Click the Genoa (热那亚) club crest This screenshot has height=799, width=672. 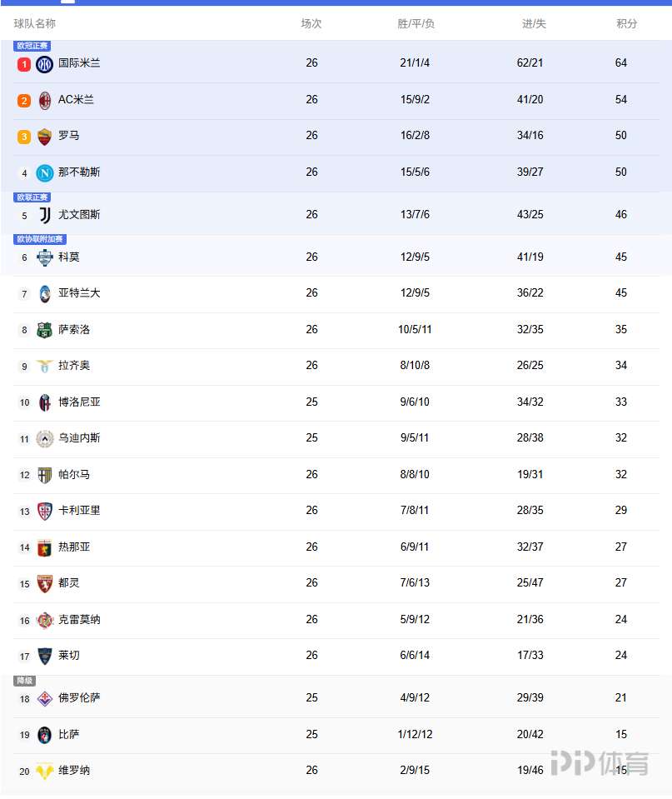(x=45, y=547)
